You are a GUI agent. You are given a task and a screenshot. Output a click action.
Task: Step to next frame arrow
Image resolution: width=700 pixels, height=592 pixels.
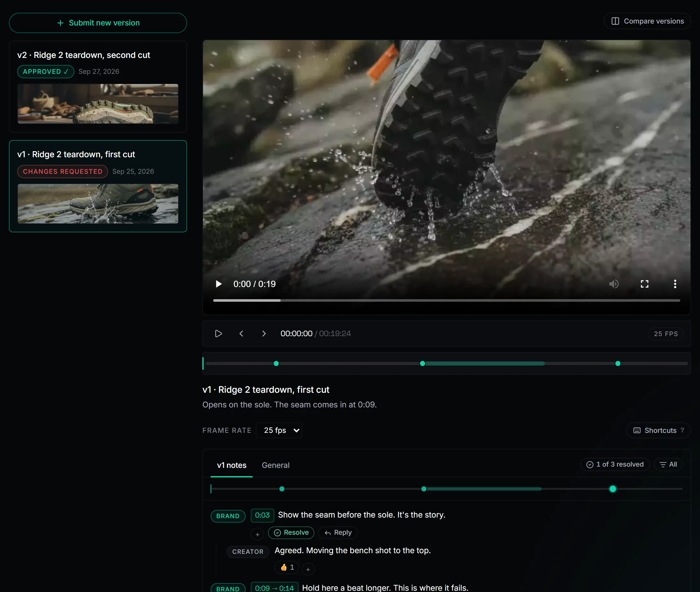264,334
